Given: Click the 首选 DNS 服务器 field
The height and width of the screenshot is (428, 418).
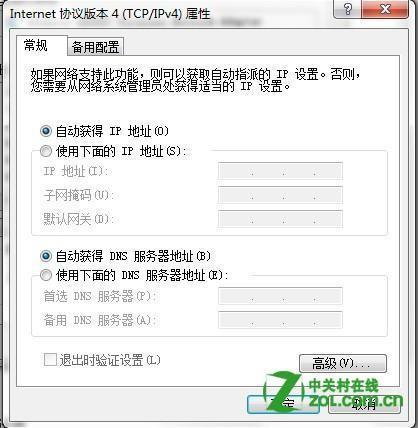Looking at the screenshot, I should pyautogui.click(x=280, y=296).
